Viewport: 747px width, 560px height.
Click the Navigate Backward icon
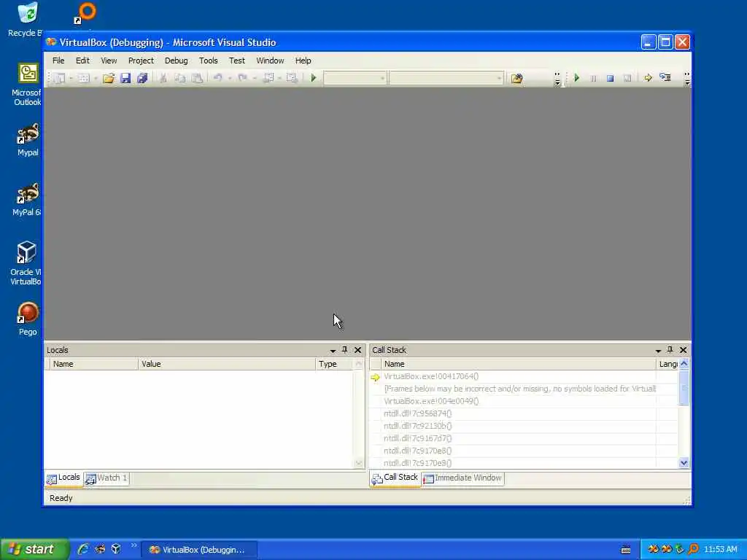click(268, 78)
